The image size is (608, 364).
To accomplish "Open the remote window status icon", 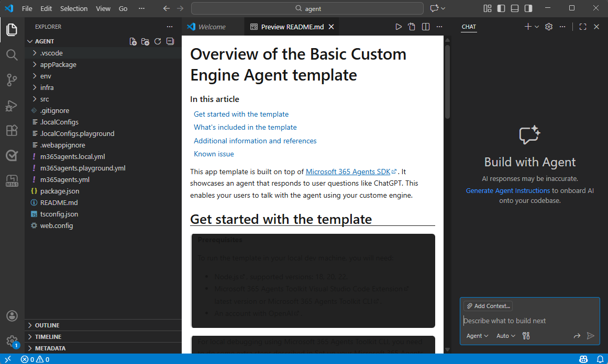I will click(8, 359).
